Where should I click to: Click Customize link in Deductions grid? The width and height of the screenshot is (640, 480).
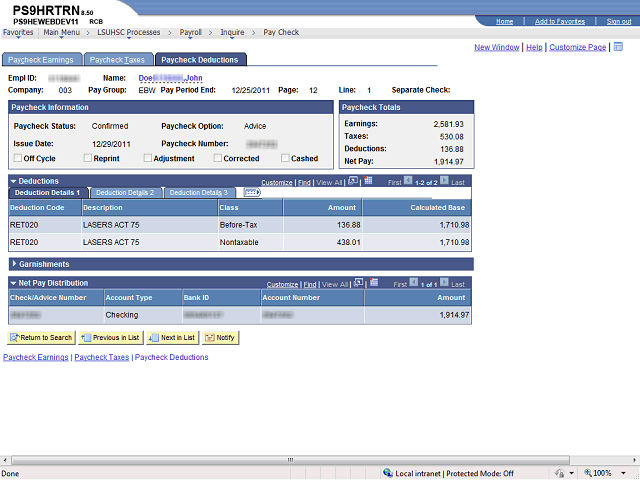(x=277, y=182)
